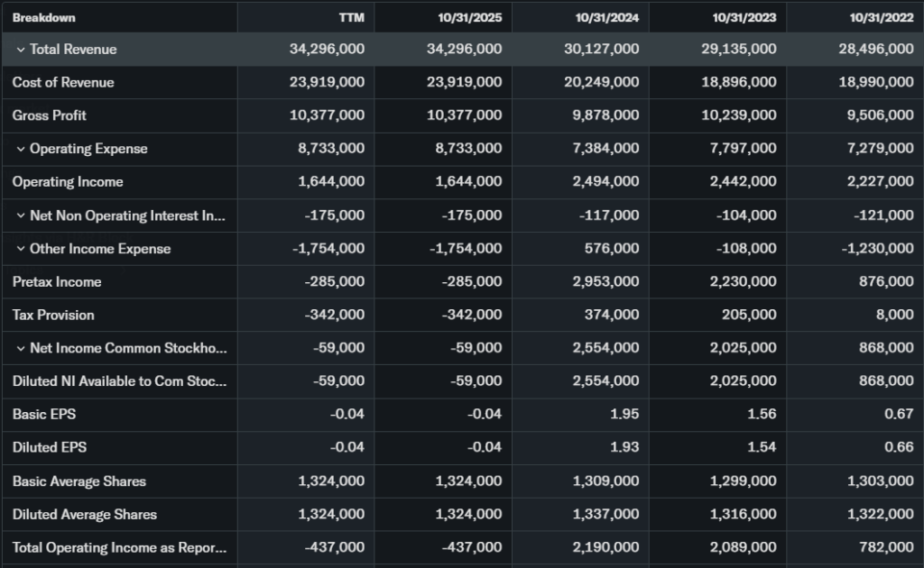Select the 10/31/2025 column header
924x568 pixels.
(x=470, y=18)
